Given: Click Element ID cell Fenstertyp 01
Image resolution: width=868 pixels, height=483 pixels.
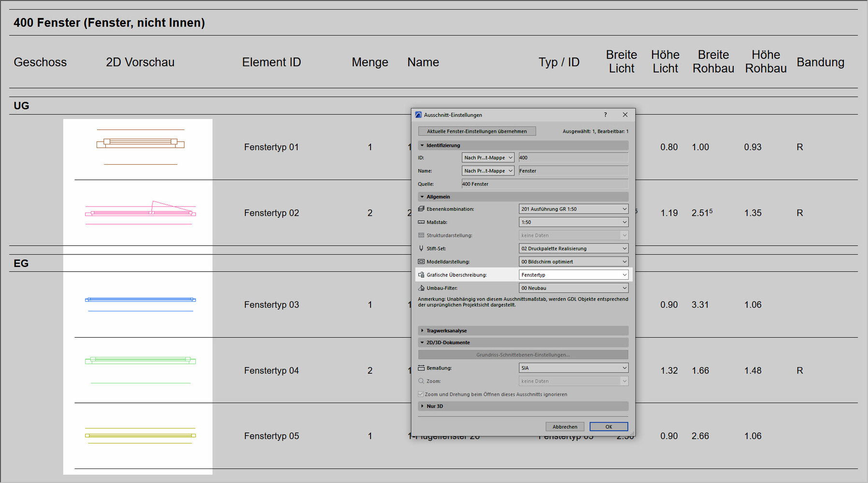Looking at the screenshot, I should 271,147.
